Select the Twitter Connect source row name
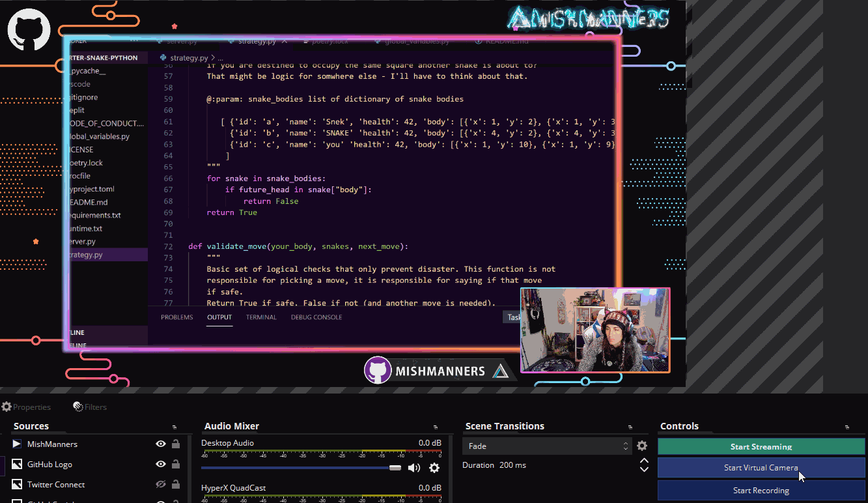Image resolution: width=868 pixels, height=503 pixels. tap(56, 484)
